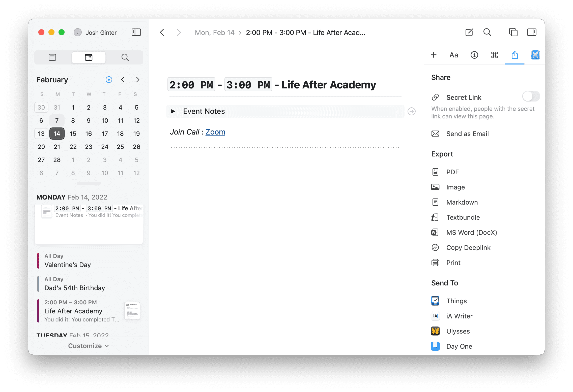Image resolution: width=573 pixels, height=392 pixels.
Task: Jump to today with blue circle icon
Action: tap(109, 80)
